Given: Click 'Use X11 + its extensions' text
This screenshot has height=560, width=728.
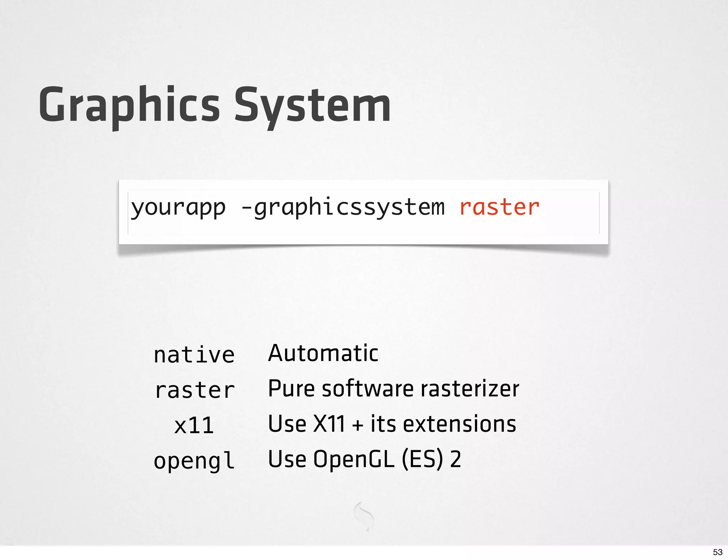Looking at the screenshot, I should pos(392,424).
